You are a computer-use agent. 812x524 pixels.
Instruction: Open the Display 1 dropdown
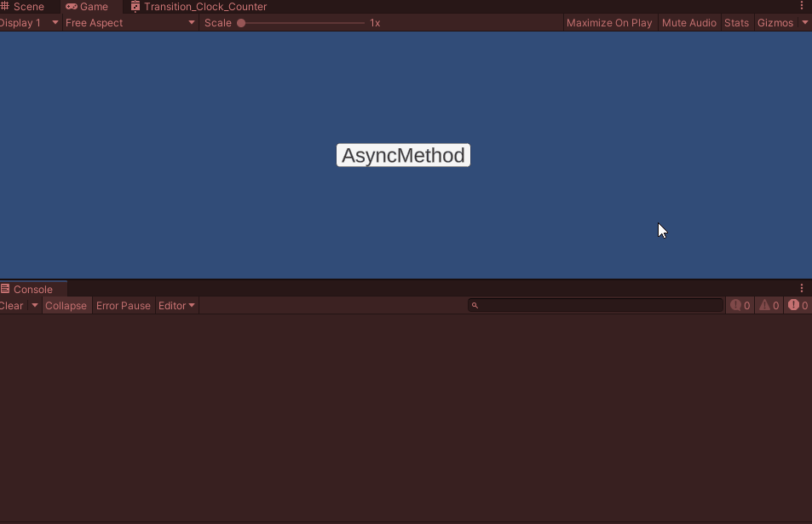29,23
